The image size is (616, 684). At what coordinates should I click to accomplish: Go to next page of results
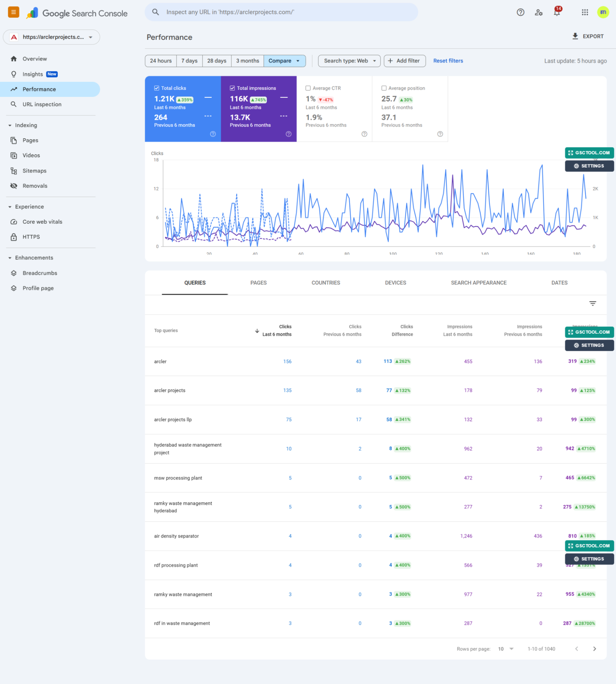coord(594,649)
